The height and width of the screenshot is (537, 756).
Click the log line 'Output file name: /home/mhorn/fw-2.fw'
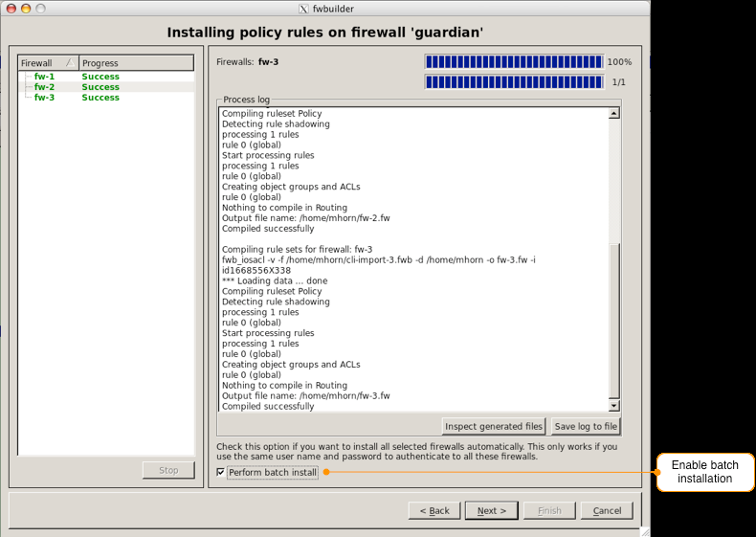pyautogui.click(x=305, y=218)
